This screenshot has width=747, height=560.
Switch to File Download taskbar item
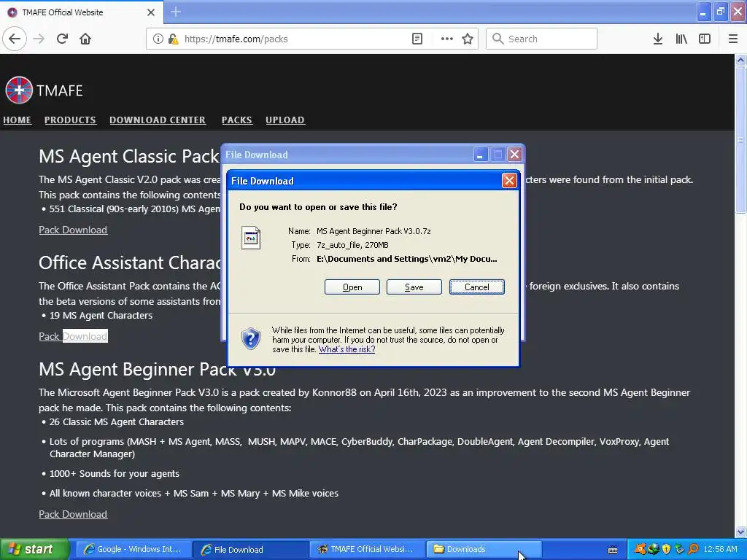tap(249, 549)
